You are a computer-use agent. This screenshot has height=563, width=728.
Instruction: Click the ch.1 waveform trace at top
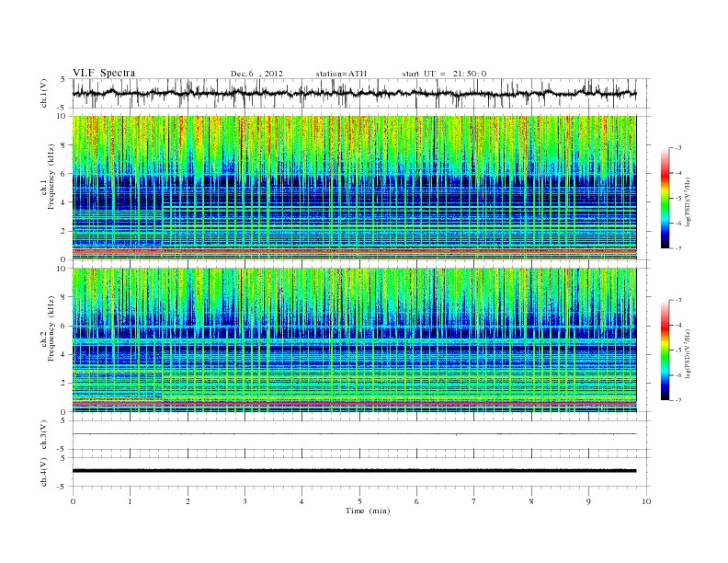pos(354,93)
